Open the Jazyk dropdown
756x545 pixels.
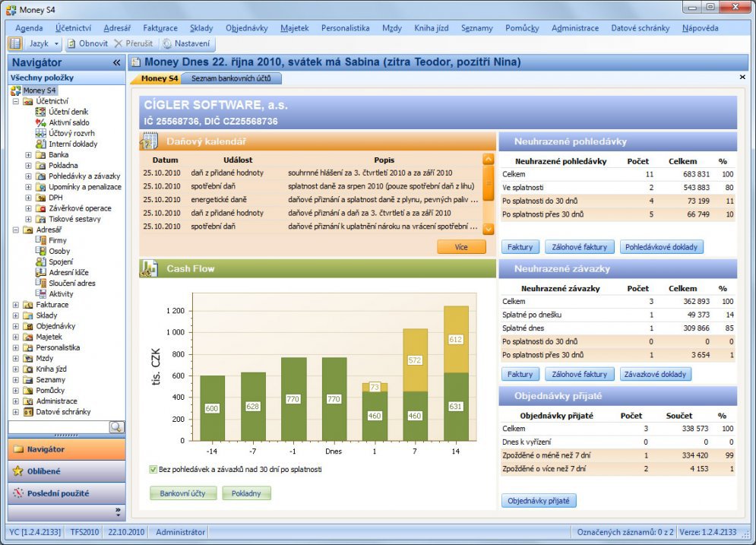click(43, 43)
